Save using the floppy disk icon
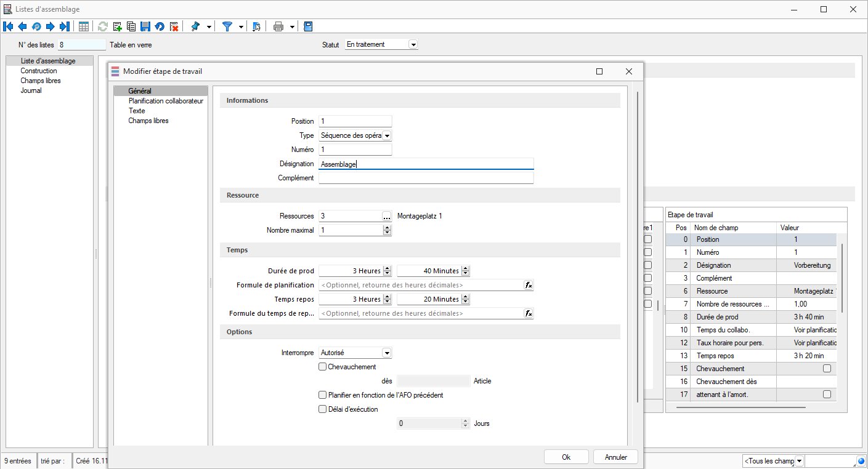Viewport: 868px width, 469px height. tap(145, 26)
